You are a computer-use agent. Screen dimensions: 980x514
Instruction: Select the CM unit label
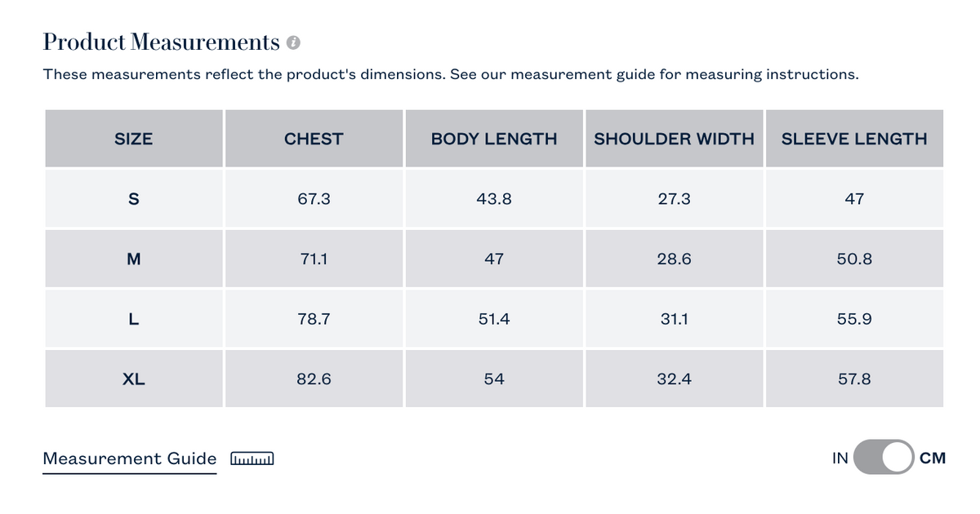pos(933,459)
